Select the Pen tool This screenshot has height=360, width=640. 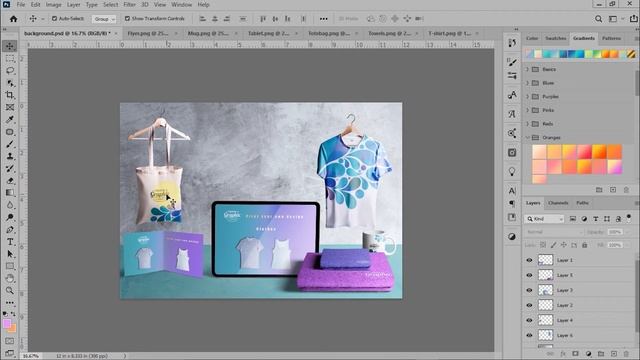point(10,230)
